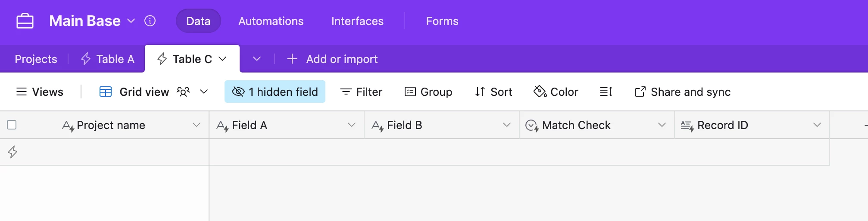
Task: Toggle the select-all rows checkbox
Action: click(x=12, y=125)
